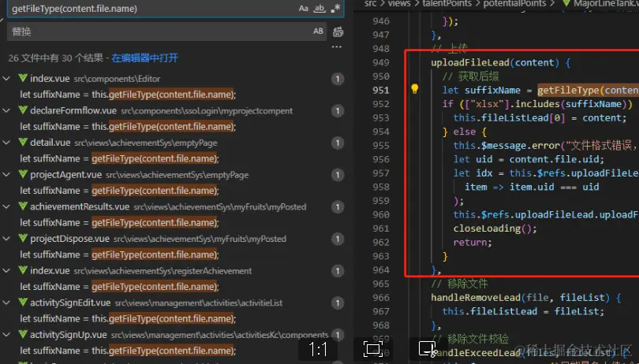The width and height of the screenshot is (639, 364).
Task: Collapse detail.vue result group
Action: (6, 143)
